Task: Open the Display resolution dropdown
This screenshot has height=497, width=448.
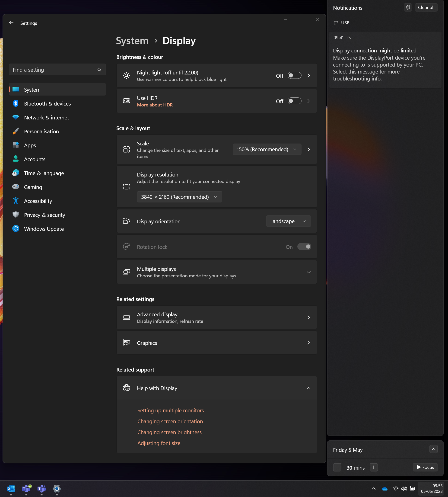Action: 179,197
